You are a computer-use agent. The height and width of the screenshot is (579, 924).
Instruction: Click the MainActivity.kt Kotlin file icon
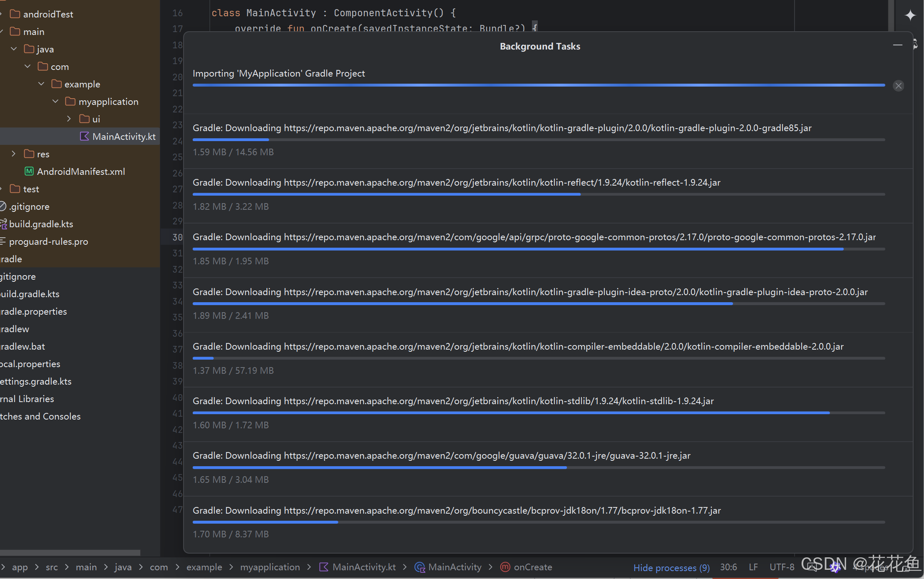[84, 137]
